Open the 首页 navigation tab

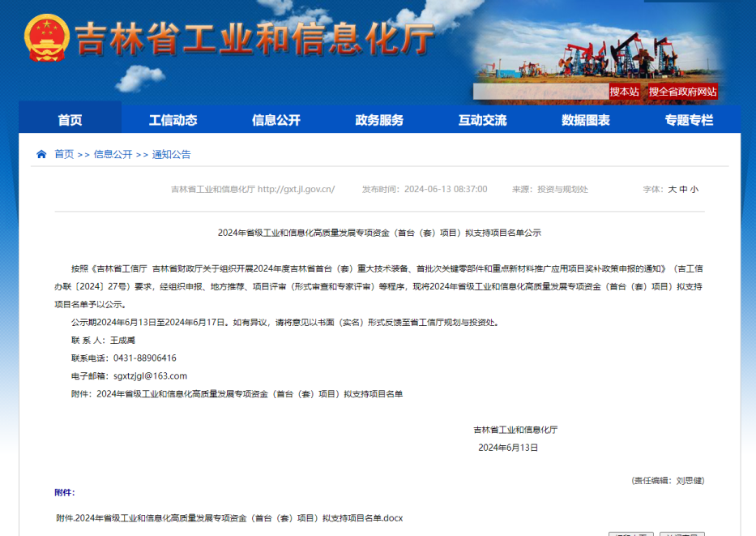(x=70, y=120)
